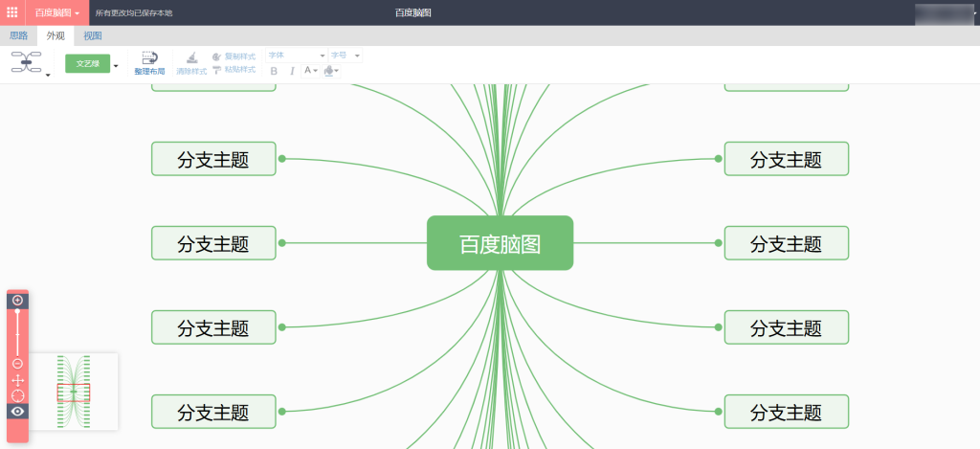Enable the pan/move canvas arrows icon
Image resolution: width=980 pixels, height=449 pixels.
point(17,379)
